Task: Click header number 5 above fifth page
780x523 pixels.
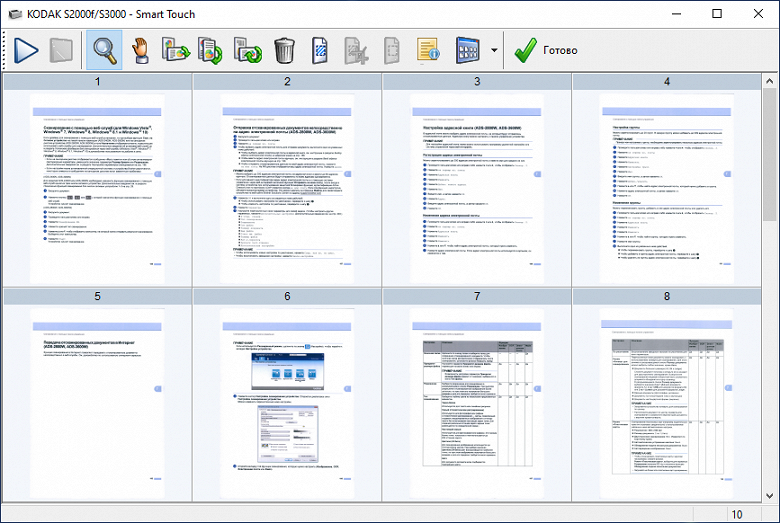Action: (98, 297)
